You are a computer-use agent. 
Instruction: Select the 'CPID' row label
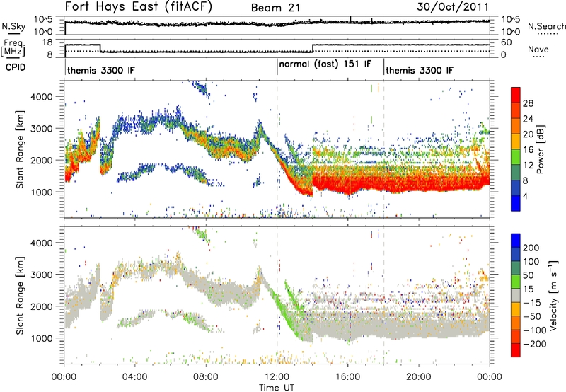16,67
